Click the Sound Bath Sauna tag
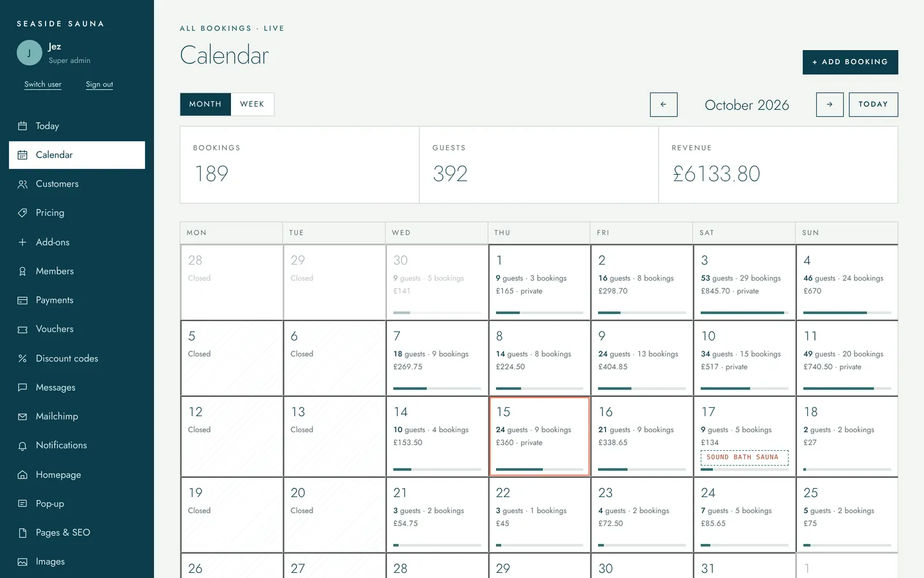Image resolution: width=924 pixels, height=578 pixels. (x=744, y=457)
